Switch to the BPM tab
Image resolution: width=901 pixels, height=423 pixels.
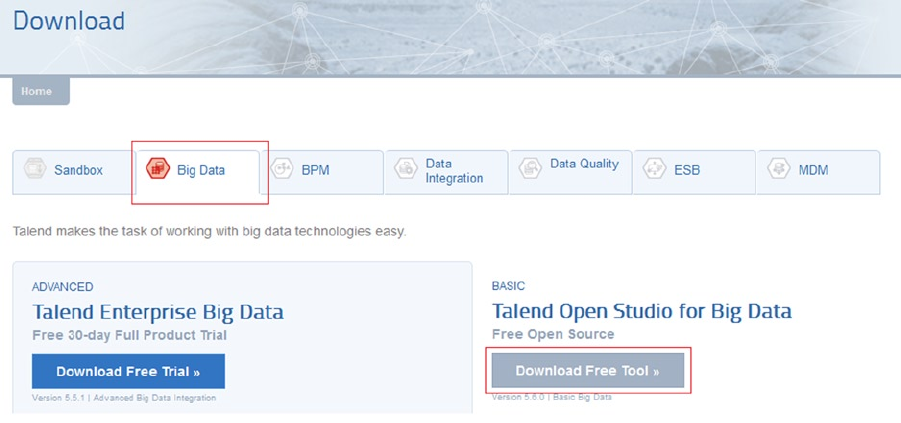[x=322, y=172]
